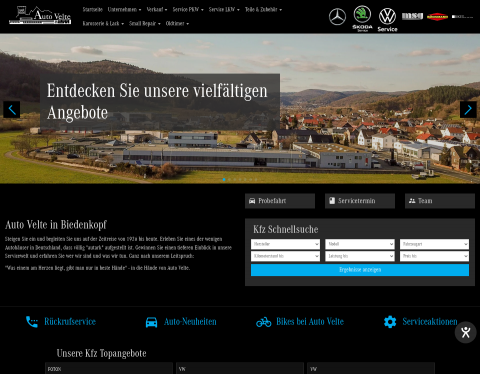
Task: Click the grey MSG brand logo
Action: coord(412,16)
